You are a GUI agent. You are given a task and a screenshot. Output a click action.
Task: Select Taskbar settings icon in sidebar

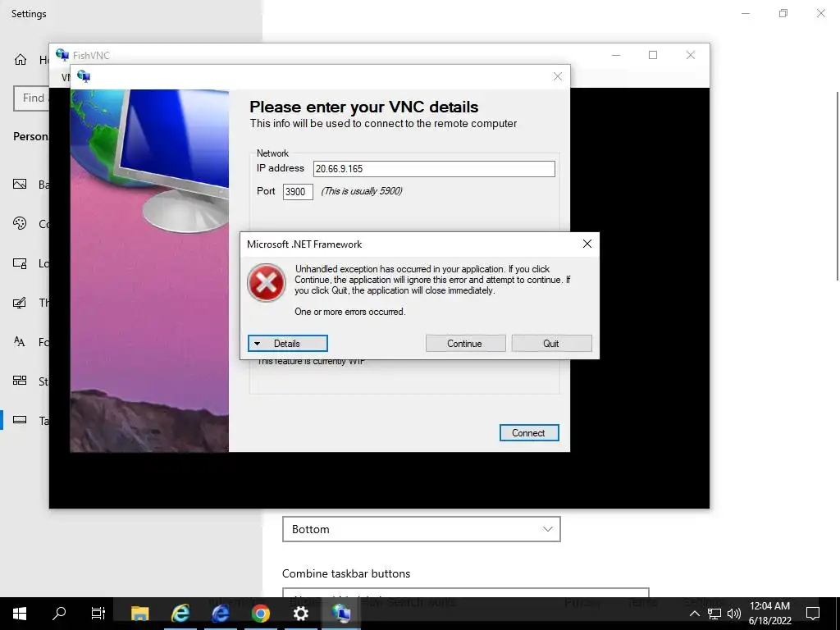tap(20, 420)
